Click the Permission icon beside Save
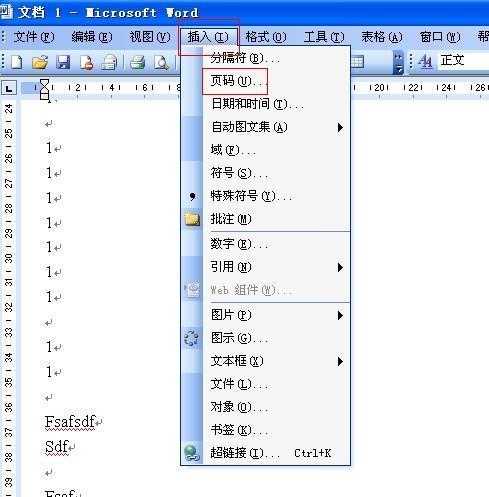This screenshot has height=497, width=489. click(x=86, y=62)
